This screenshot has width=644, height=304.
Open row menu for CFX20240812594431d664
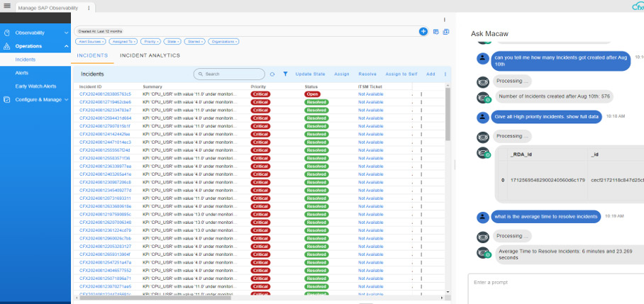tap(421, 118)
